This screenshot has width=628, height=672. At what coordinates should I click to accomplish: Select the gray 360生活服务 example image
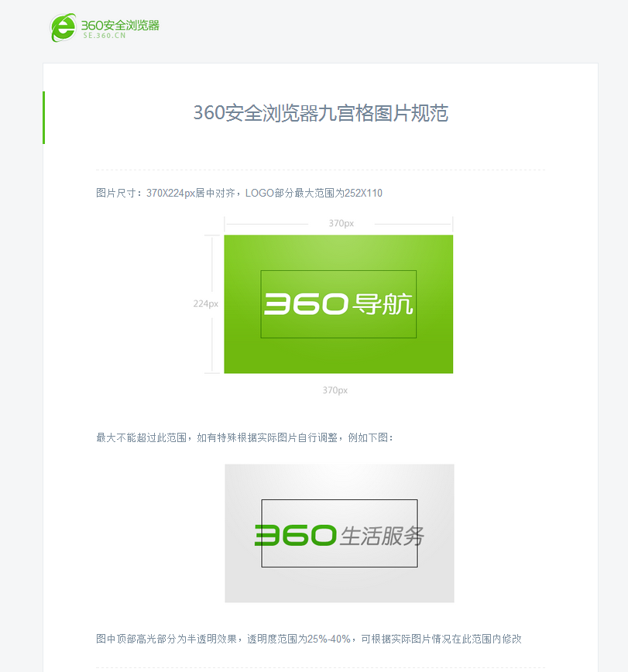click(339, 533)
